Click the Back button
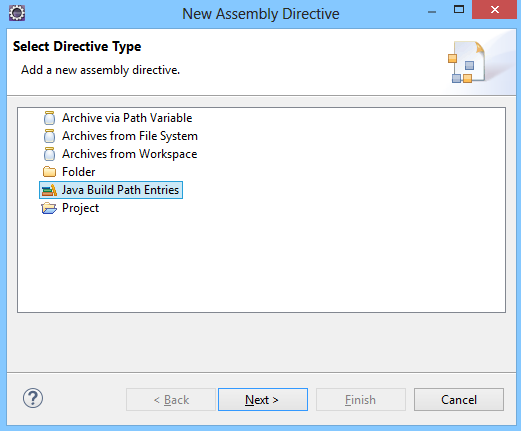Image resolution: width=521 pixels, height=431 pixels. (171, 399)
